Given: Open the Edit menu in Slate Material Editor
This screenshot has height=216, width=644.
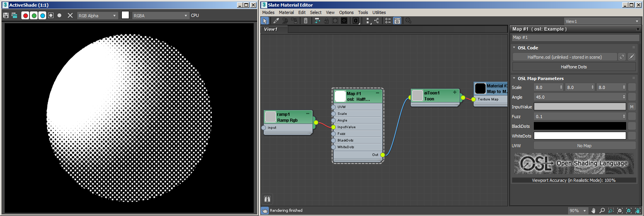Looking at the screenshot, I should (x=302, y=12).
